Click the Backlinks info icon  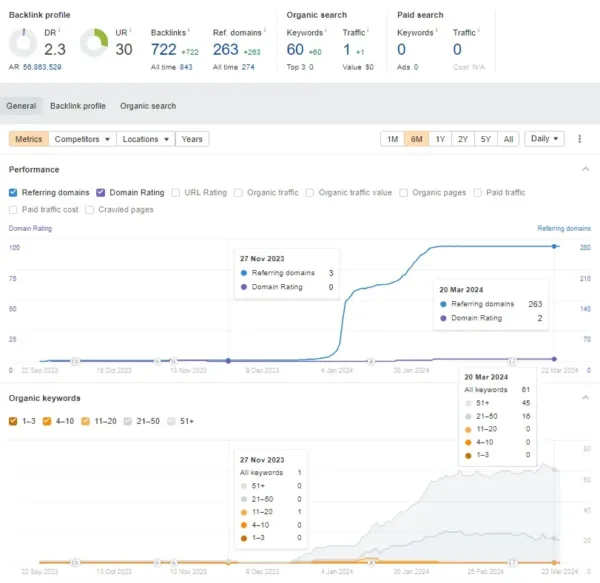(x=189, y=30)
